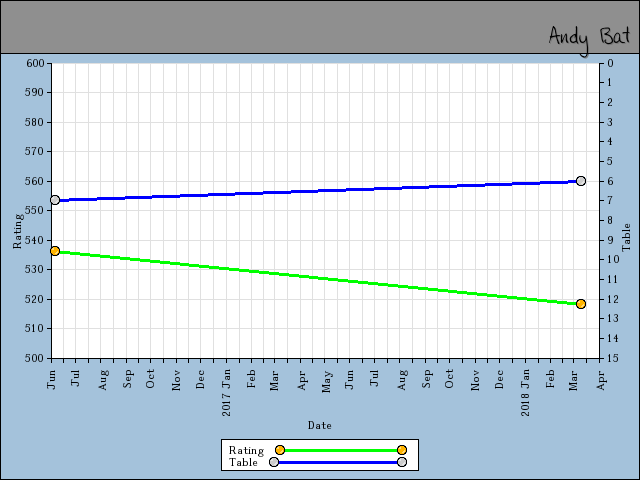This screenshot has width=640, height=480.
Task: Click left orange marker in Rating legend
Action: point(280,450)
